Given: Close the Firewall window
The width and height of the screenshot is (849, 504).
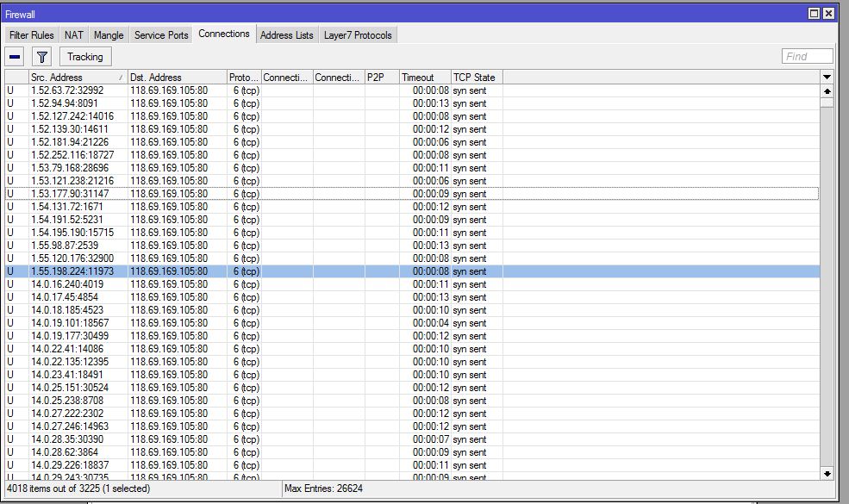Looking at the screenshot, I should [828, 14].
